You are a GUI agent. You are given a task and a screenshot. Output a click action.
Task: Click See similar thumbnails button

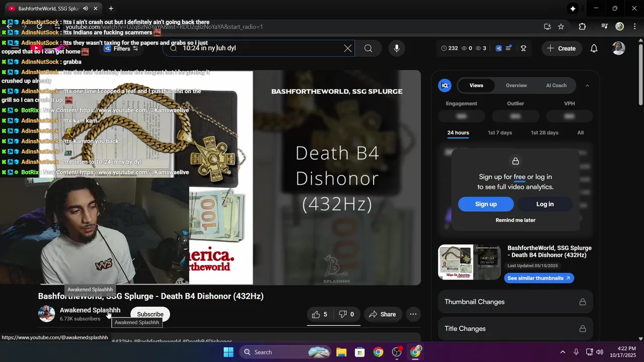coord(539,278)
